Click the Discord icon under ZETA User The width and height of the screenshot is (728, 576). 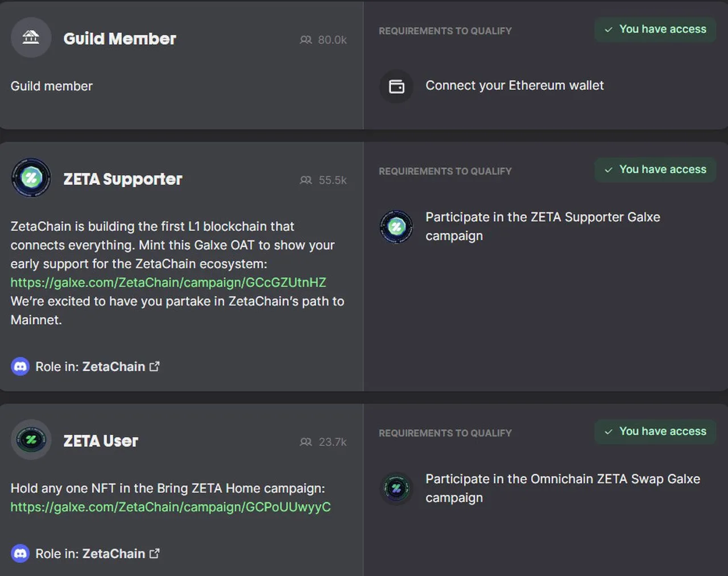[20, 553]
